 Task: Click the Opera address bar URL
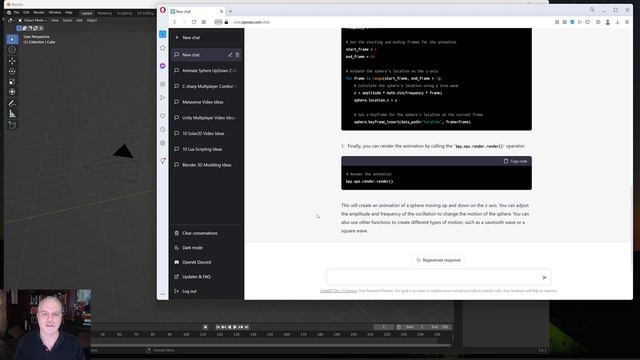[x=251, y=22]
